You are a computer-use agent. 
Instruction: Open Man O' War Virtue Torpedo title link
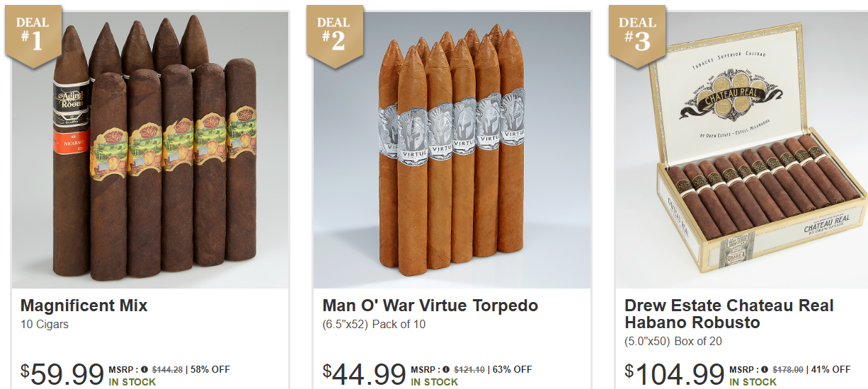[x=430, y=306]
